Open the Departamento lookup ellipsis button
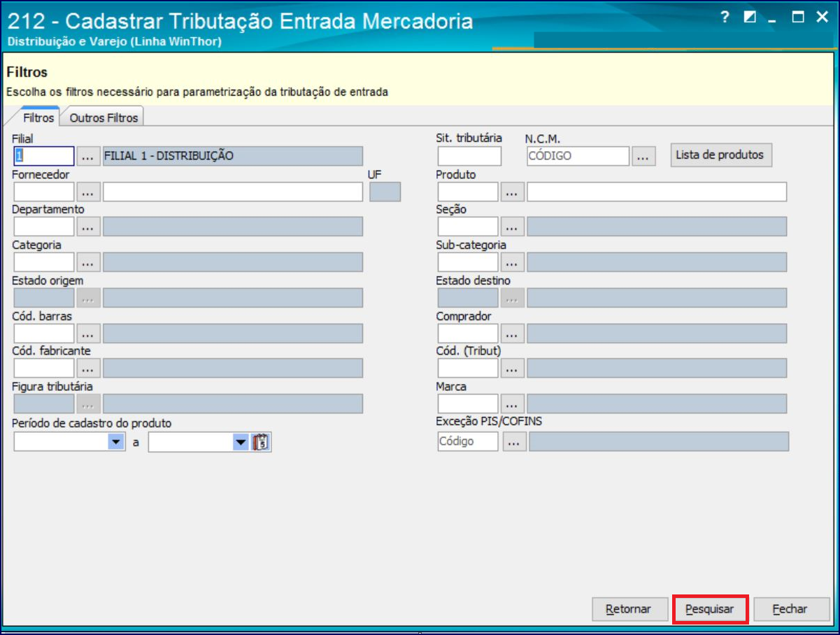This screenshot has height=635, width=840. [89, 227]
